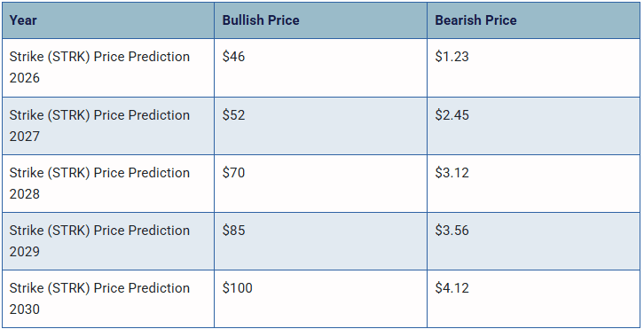This screenshot has height=329, width=644.
Task: Click the $3.56 bearish price cell
Action: click(x=533, y=241)
